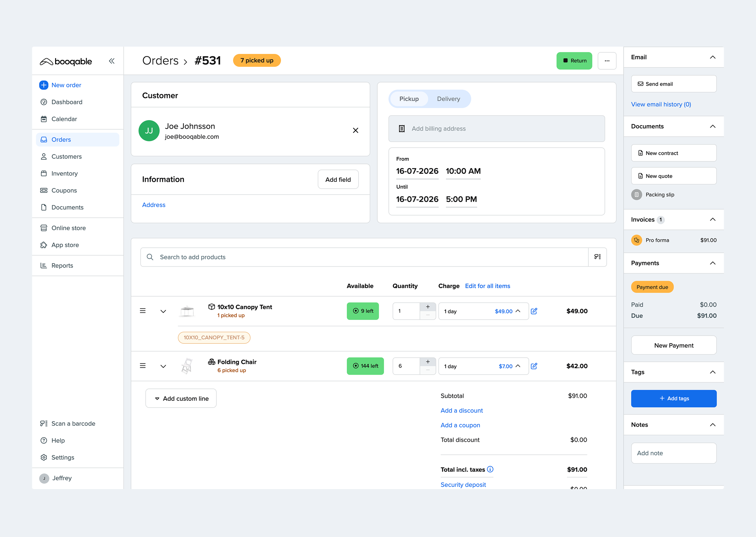Click the Add a discount link
756x537 pixels.
(461, 410)
